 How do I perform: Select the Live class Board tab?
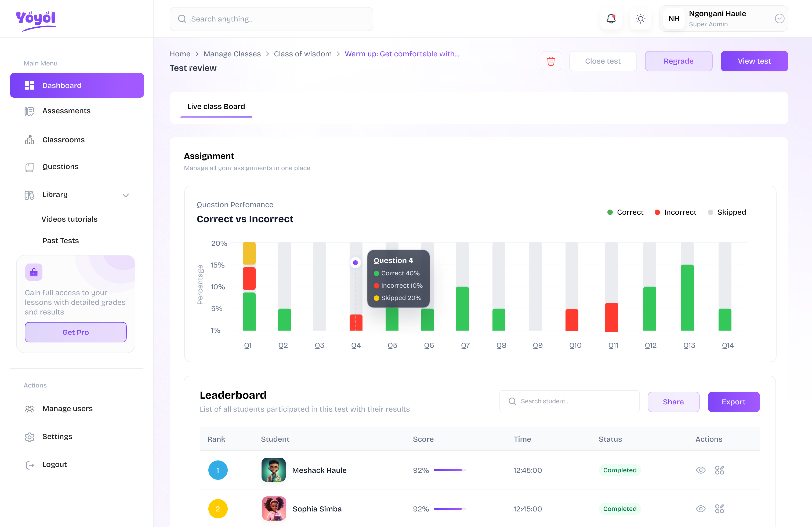pos(216,107)
